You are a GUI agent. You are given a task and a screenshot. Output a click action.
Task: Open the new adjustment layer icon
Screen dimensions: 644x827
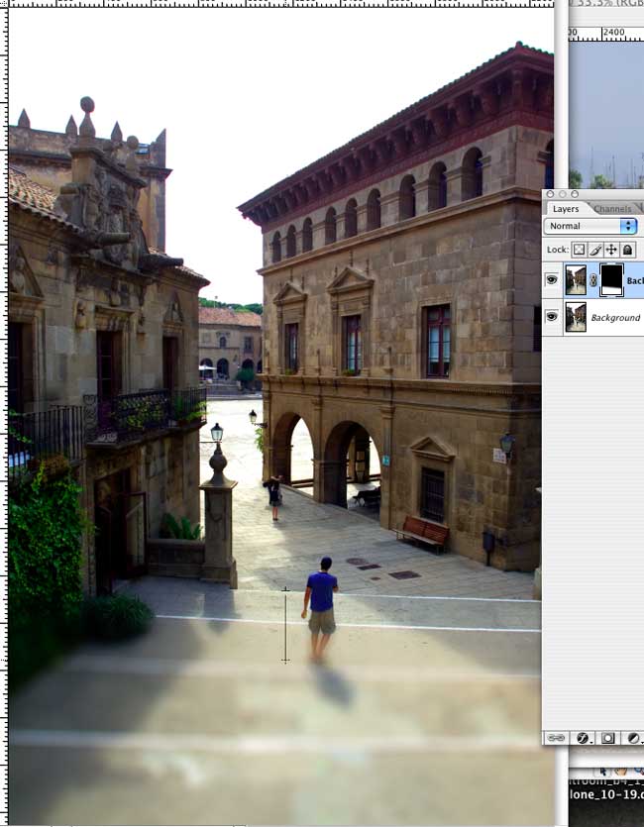pos(637,738)
